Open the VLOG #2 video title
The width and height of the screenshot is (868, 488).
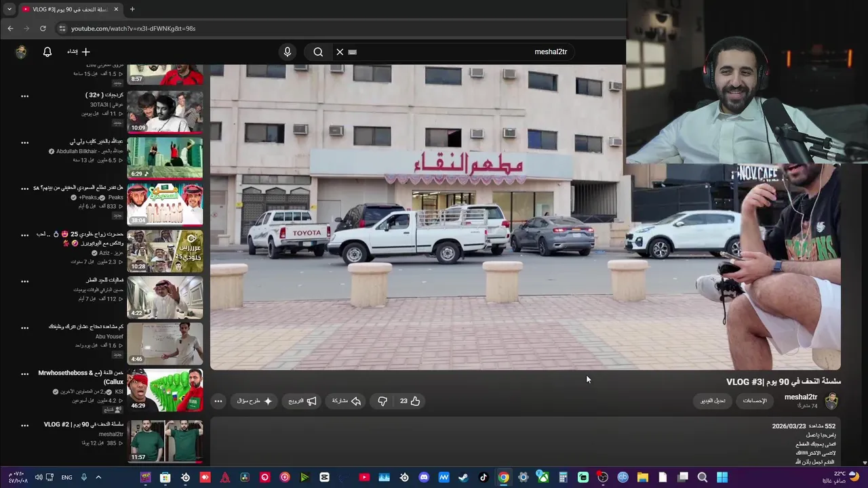point(84,424)
